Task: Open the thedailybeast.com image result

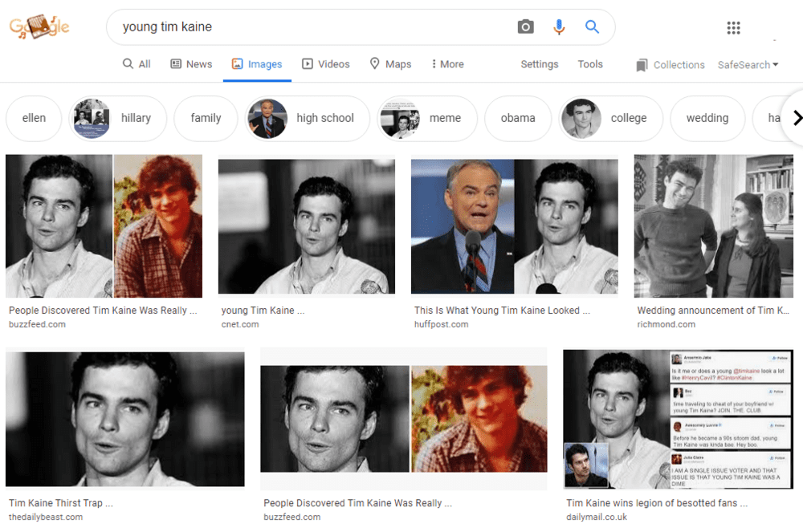Action: tap(124, 419)
